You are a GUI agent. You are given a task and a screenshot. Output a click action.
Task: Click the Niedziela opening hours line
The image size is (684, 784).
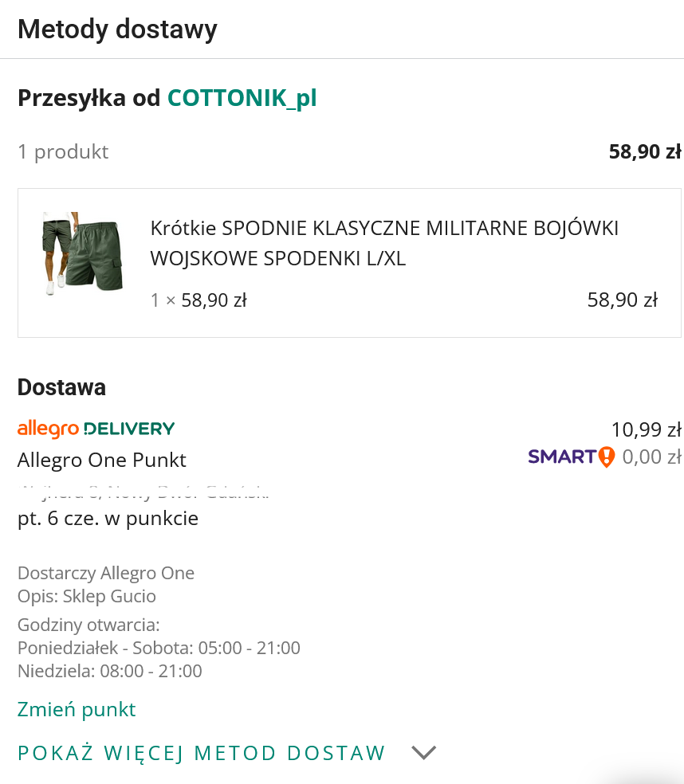(110, 671)
